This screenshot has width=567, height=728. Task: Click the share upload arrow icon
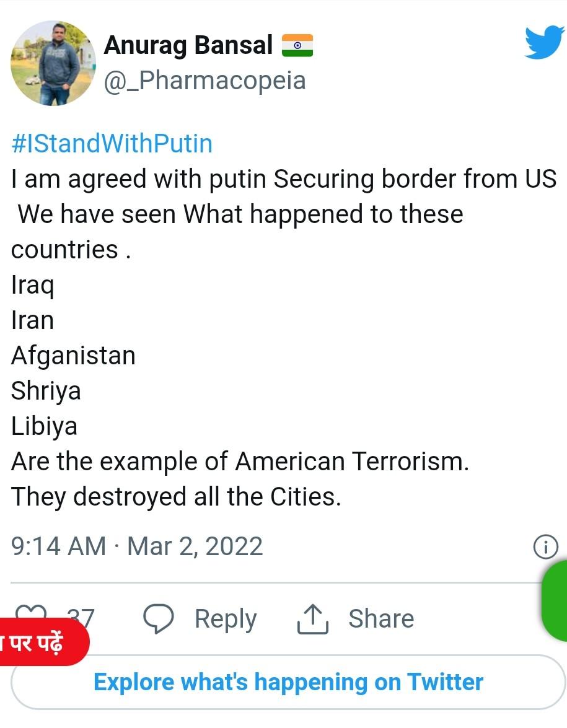pyautogui.click(x=312, y=619)
